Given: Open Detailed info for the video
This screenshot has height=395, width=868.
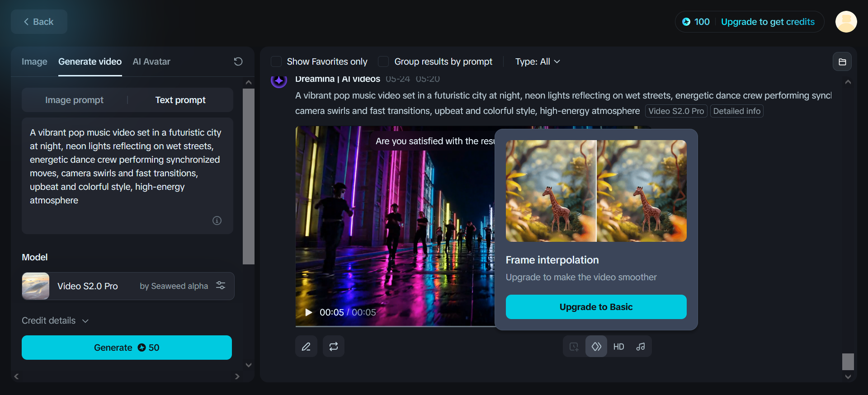Looking at the screenshot, I should coord(737,111).
